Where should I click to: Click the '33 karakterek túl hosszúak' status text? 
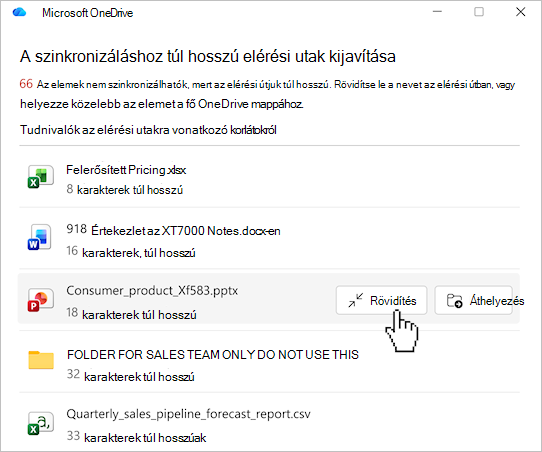click(x=136, y=437)
